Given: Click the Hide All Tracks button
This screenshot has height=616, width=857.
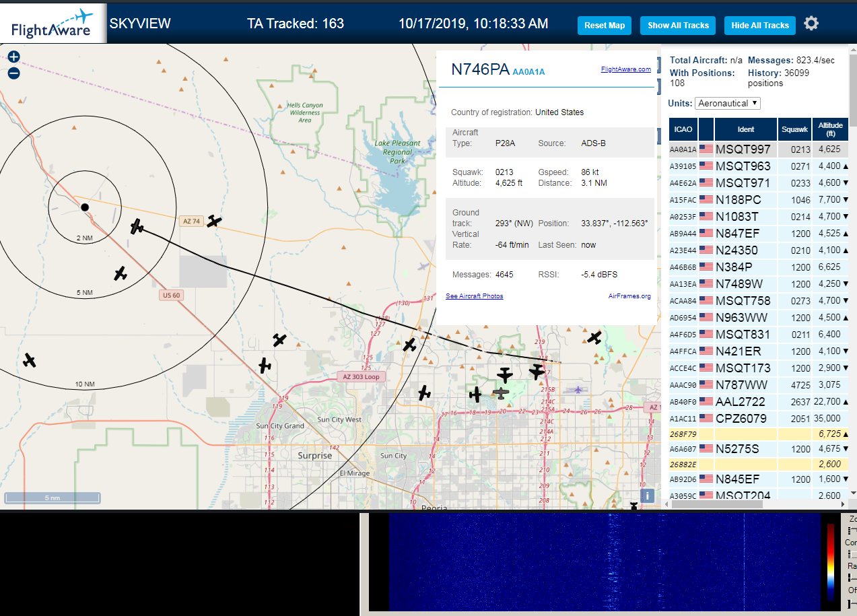Looking at the screenshot, I should 760,26.
